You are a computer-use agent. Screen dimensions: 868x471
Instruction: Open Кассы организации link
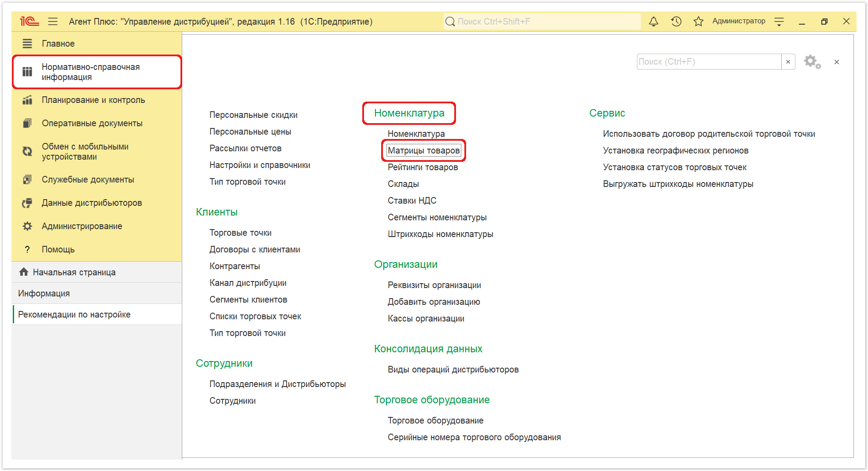(426, 318)
